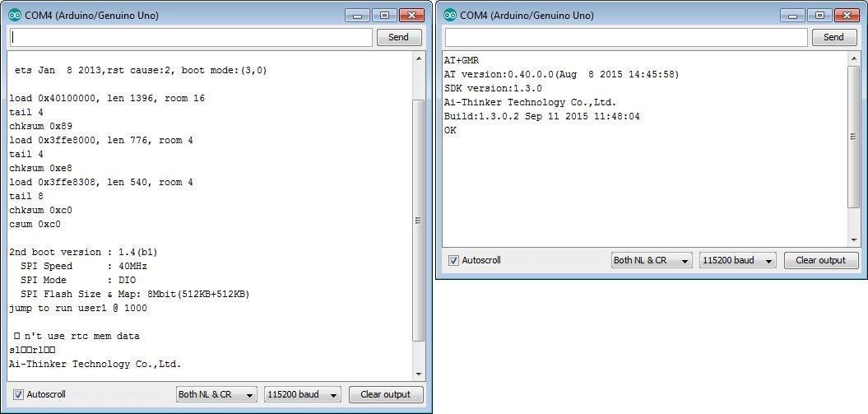This screenshot has width=868, height=414.
Task: Click the left window title 'COM4 (Arduino/Genuino Uno)'
Action: pos(91,16)
